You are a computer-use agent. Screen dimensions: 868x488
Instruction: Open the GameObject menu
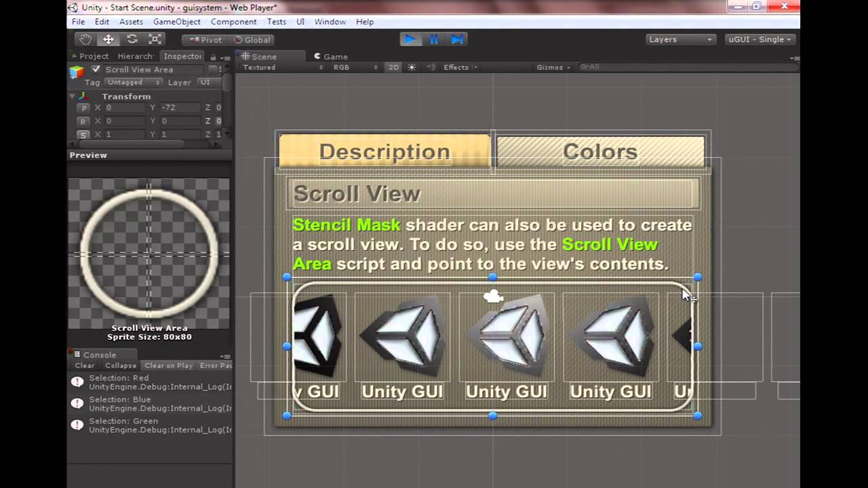click(176, 22)
